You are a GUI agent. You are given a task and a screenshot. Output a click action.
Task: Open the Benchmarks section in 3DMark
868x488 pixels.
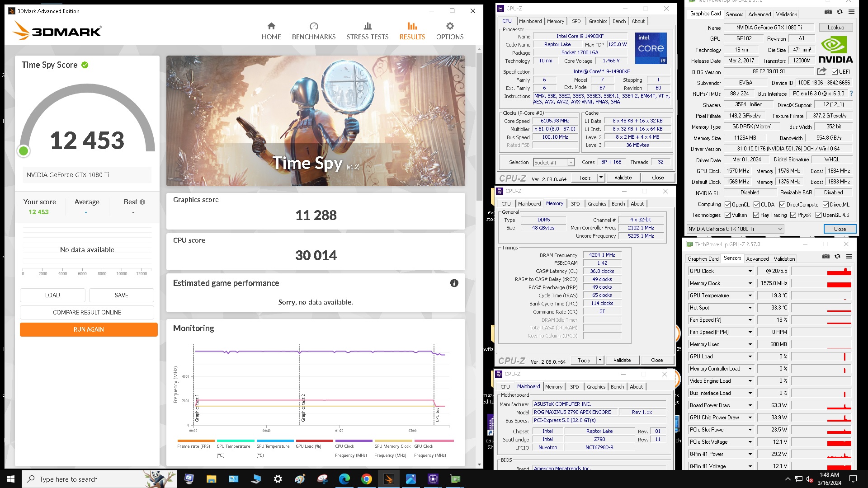314,31
